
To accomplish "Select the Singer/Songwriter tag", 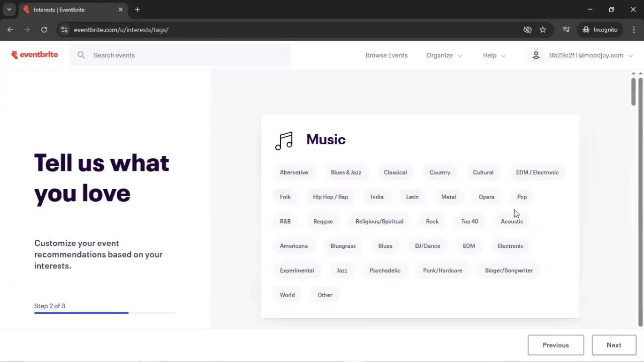I will click(x=509, y=270).
